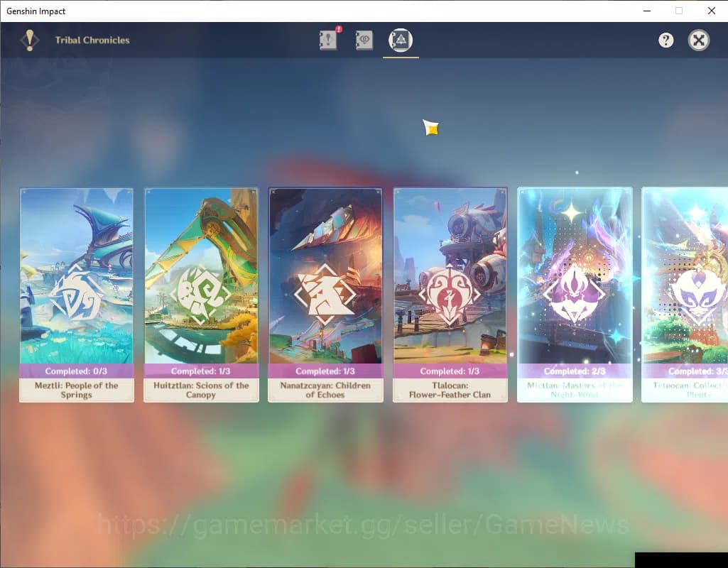Click the help question mark icon
This screenshot has height=568, width=728.
665,40
